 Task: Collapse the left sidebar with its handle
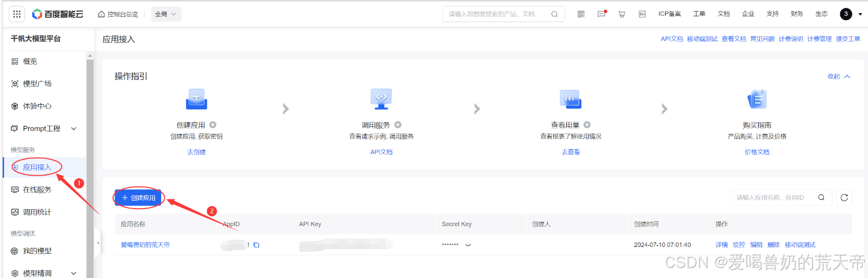98,243
